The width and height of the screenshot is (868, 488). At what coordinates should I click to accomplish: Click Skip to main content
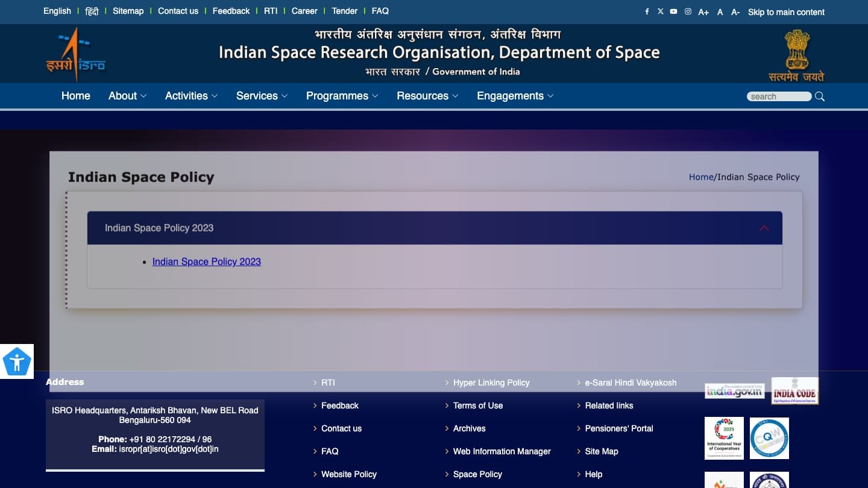[786, 12]
